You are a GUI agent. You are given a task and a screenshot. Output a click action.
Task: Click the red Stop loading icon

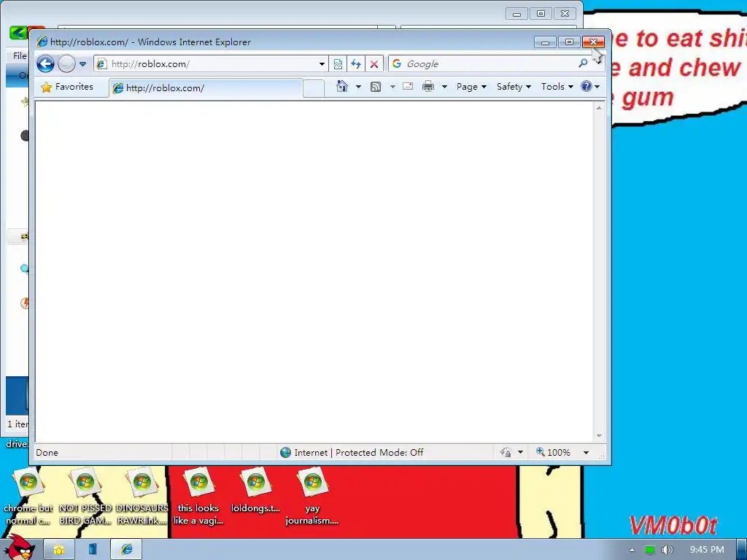tap(374, 64)
